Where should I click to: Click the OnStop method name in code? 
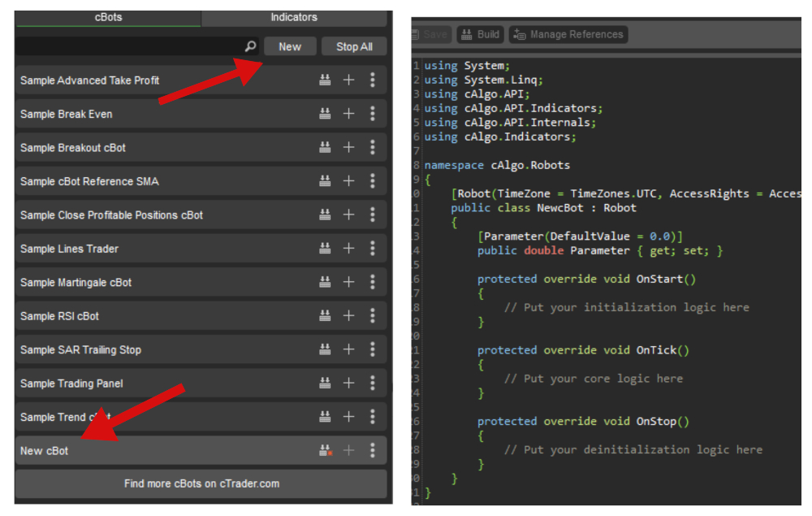coord(656,421)
